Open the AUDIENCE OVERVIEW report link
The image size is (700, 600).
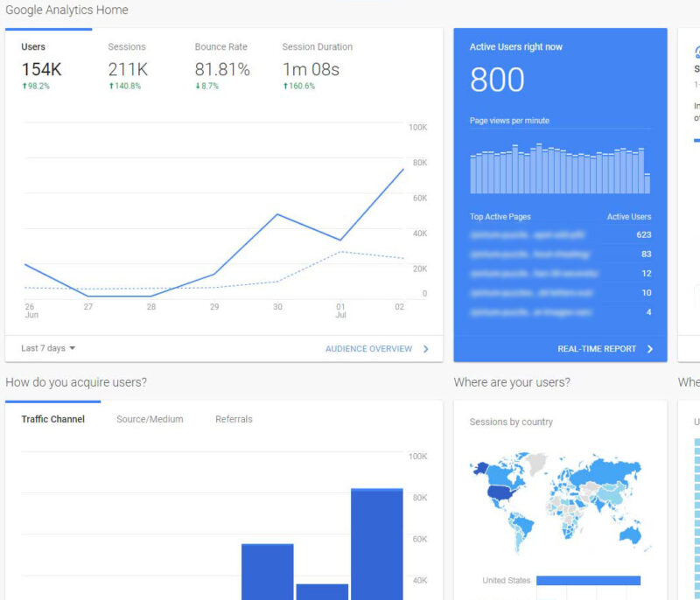(367, 347)
